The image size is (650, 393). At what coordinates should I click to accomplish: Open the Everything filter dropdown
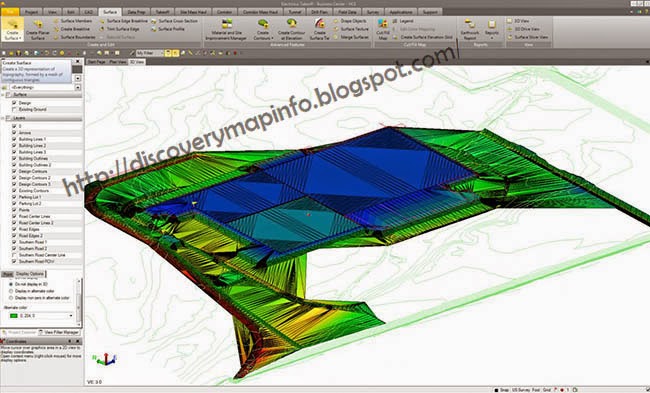78,87
